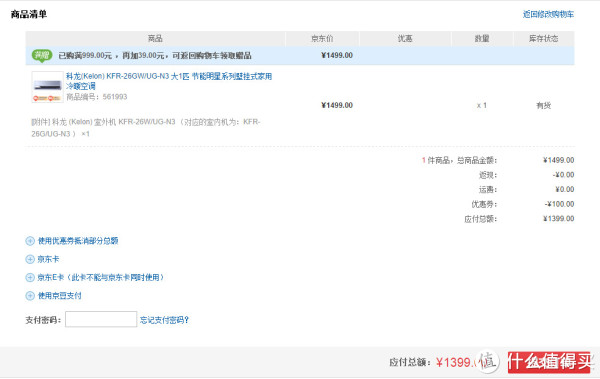Click the x 1 quantity cell
This screenshot has width=600, height=379.
481,106
